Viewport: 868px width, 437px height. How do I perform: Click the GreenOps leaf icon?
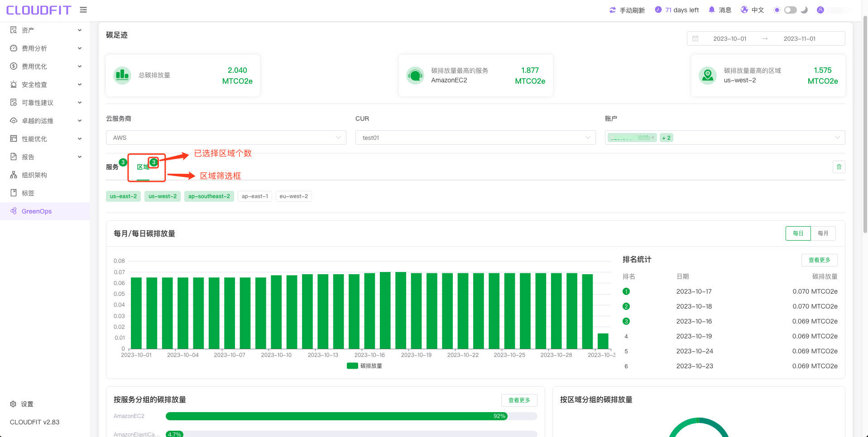tap(14, 211)
